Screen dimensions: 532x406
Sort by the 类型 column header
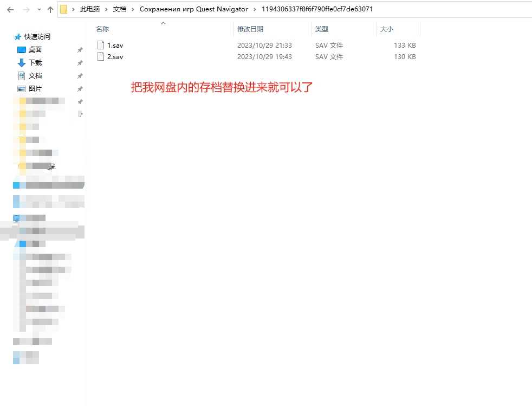[x=322, y=29]
